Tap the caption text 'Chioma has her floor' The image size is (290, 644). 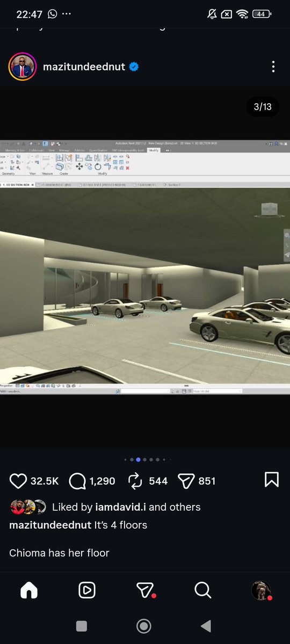click(x=59, y=553)
